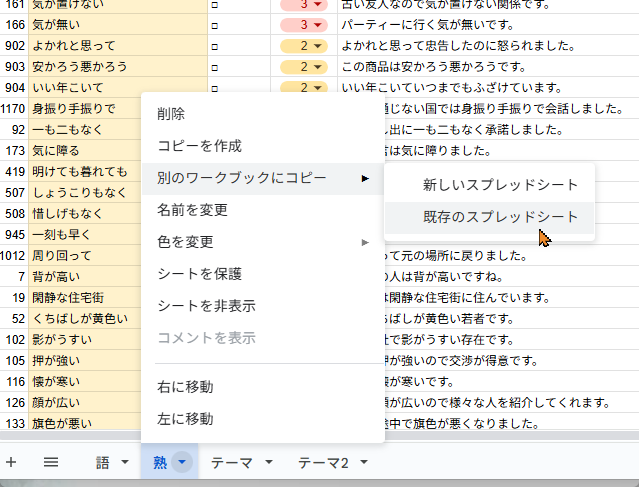Choose シートを非表示 menu entry
This screenshot has width=639, height=487.
pyautogui.click(x=263, y=306)
